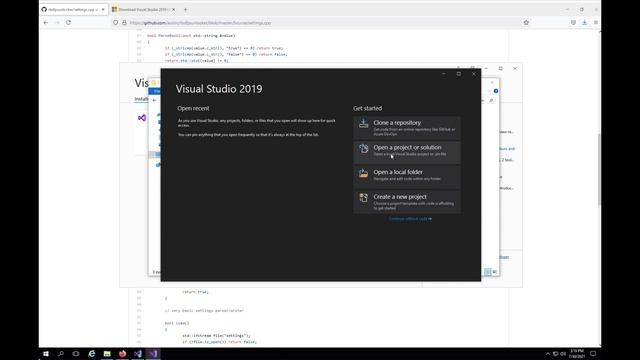The image size is (640, 360).
Task: Open the Windows Start menu
Action: pos(46,354)
